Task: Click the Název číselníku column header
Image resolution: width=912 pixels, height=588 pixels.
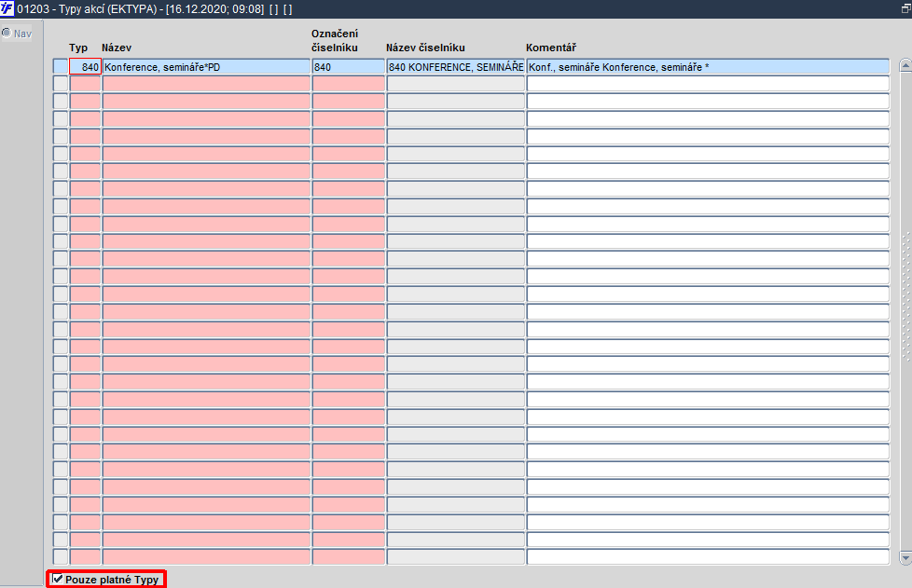Action: (x=425, y=48)
